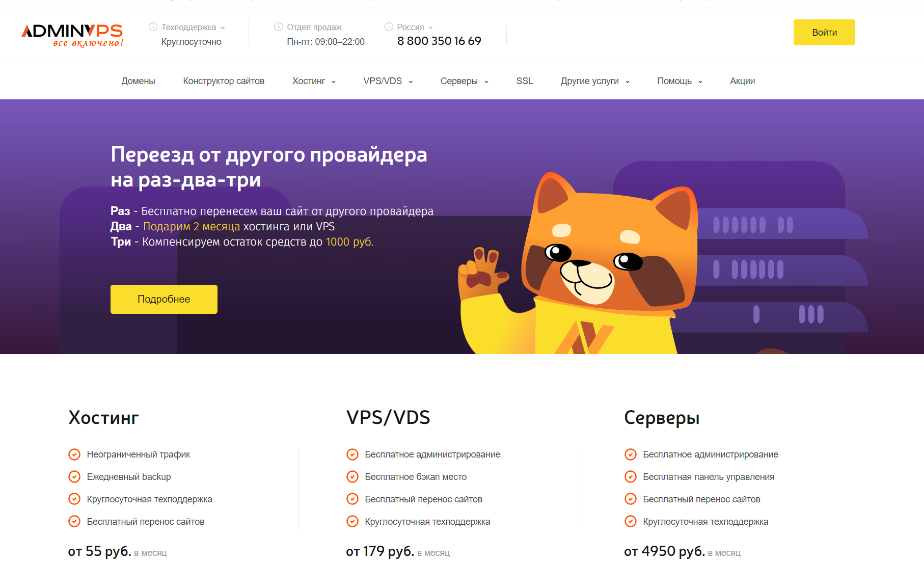Expand the Другие услуги menu

[x=595, y=81]
